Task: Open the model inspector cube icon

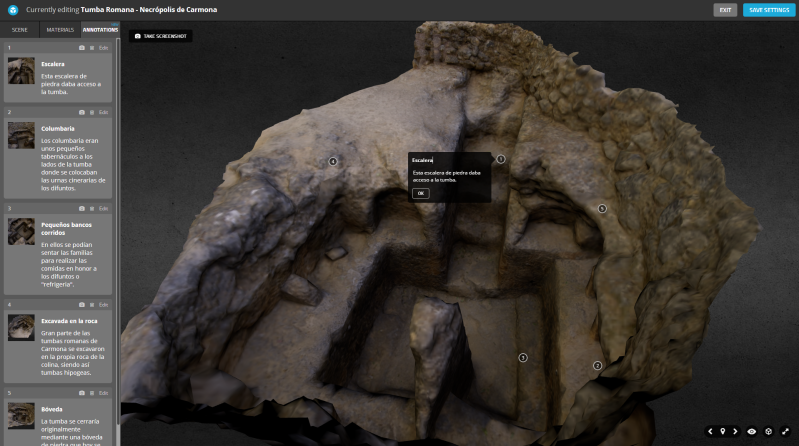Action: 768,431
